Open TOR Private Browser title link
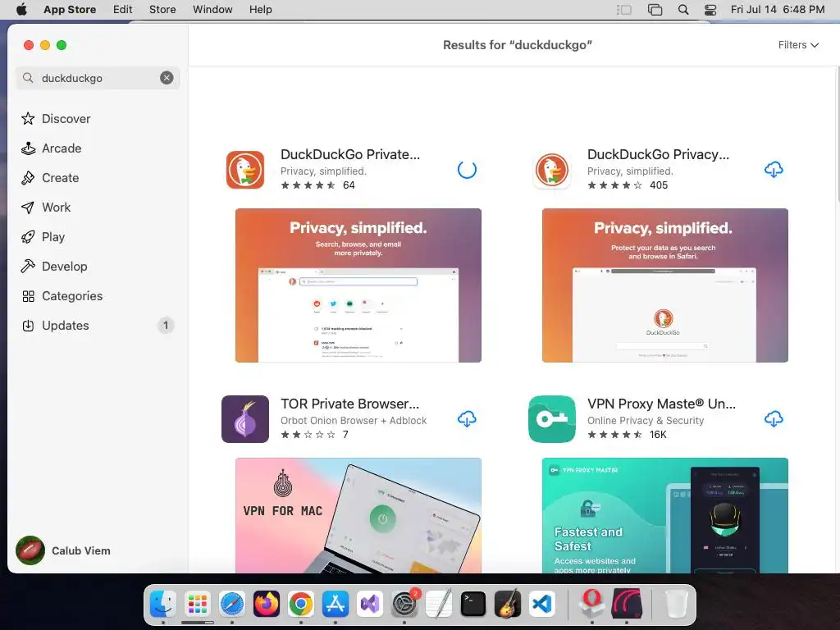This screenshot has width=840, height=630. pyautogui.click(x=349, y=404)
